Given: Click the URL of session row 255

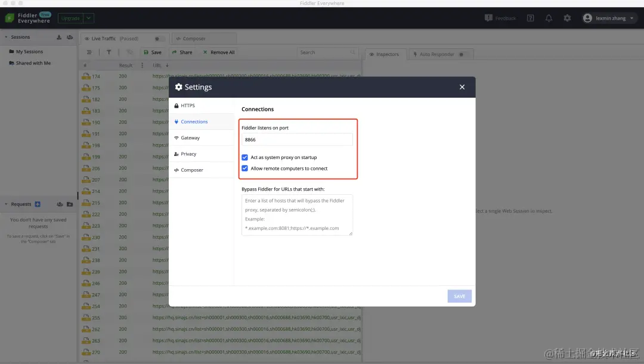Looking at the screenshot, I should point(256,318).
